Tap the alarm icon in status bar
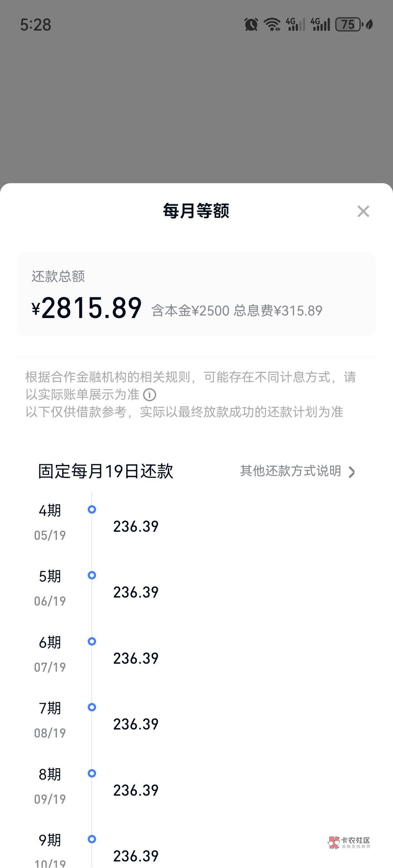 point(251,25)
